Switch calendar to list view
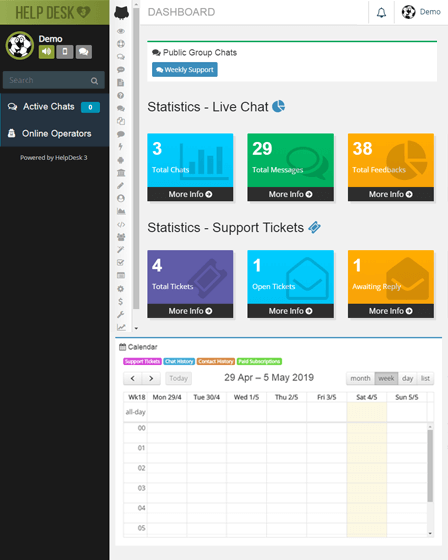Viewport: 448px width, 560px height. tap(425, 378)
